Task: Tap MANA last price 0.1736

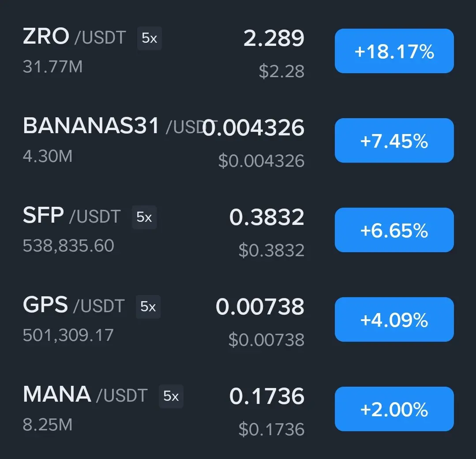Action: 266,396
